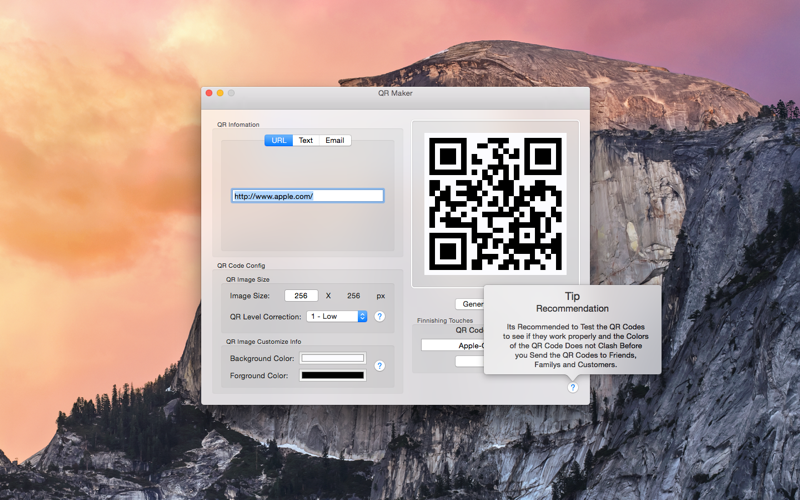Switch to the Text tab
This screenshot has height=500, width=800.
(306, 140)
